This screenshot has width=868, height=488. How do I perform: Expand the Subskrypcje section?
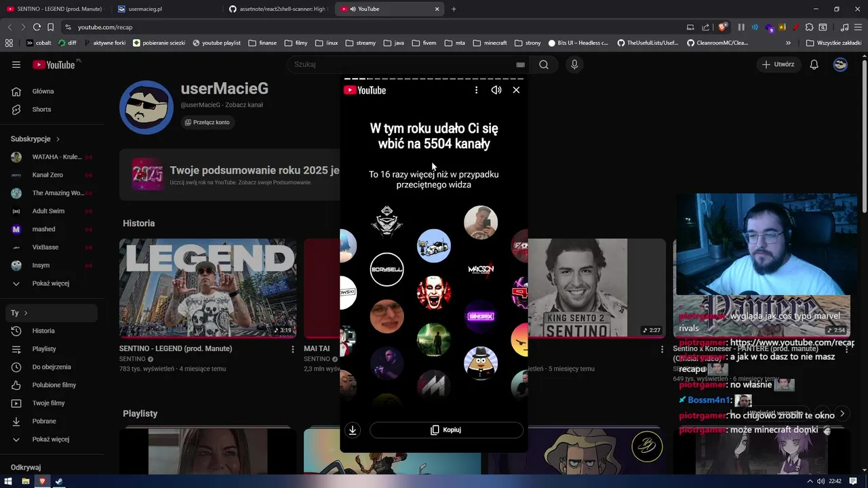[x=35, y=139]
